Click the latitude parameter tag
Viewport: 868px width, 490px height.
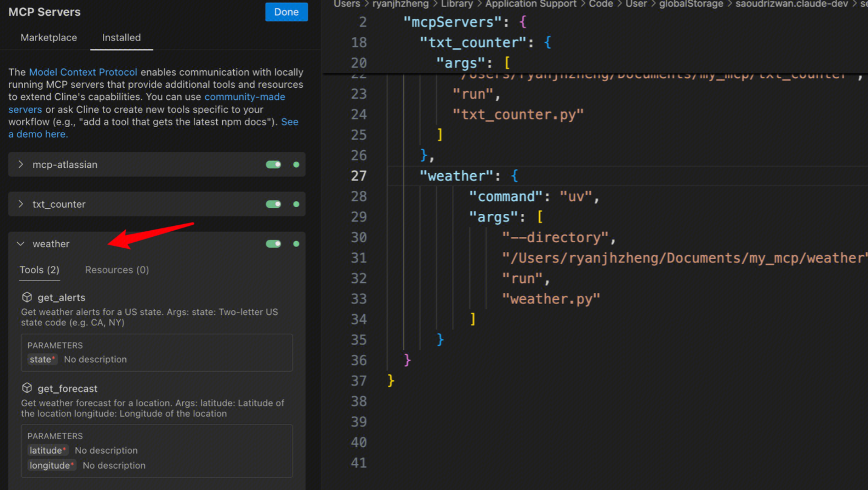pyautogui.click(x=47, y=450)
